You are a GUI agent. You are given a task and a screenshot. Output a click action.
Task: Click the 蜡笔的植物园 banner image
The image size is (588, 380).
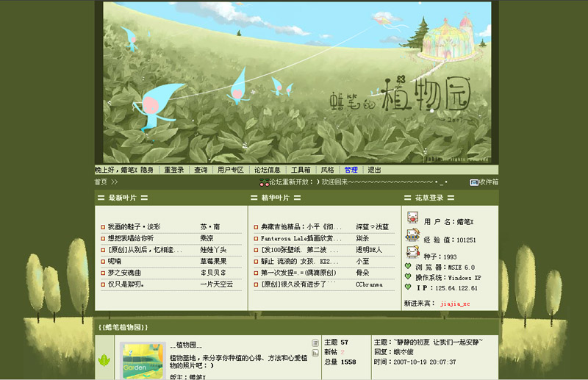[x=297, y=82]
